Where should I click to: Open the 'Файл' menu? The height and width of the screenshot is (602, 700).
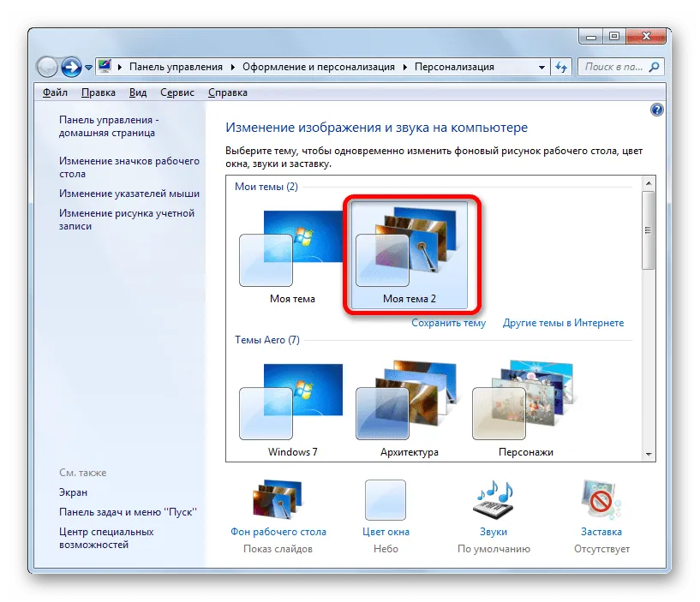coord(55,92)
